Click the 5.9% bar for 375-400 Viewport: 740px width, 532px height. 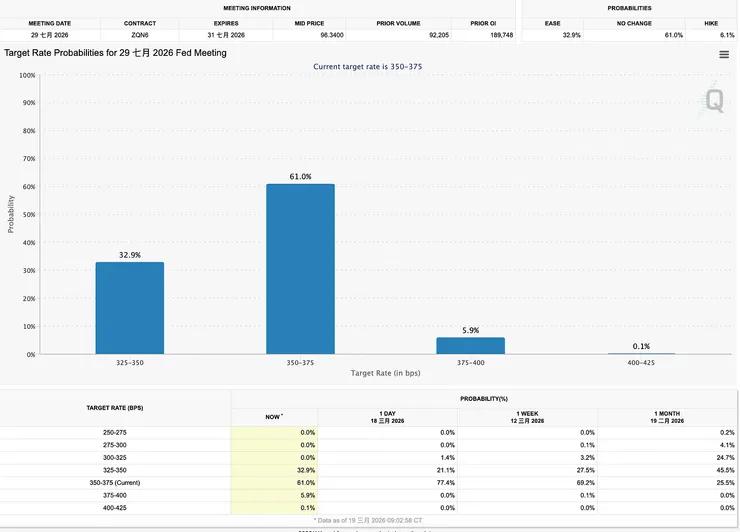(471, 346)
